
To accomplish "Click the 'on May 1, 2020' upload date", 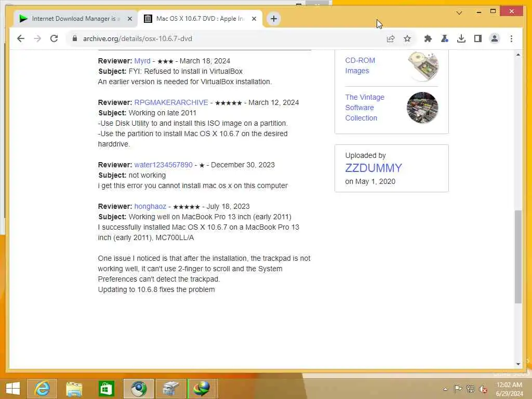I will click(x=370, y=181).
